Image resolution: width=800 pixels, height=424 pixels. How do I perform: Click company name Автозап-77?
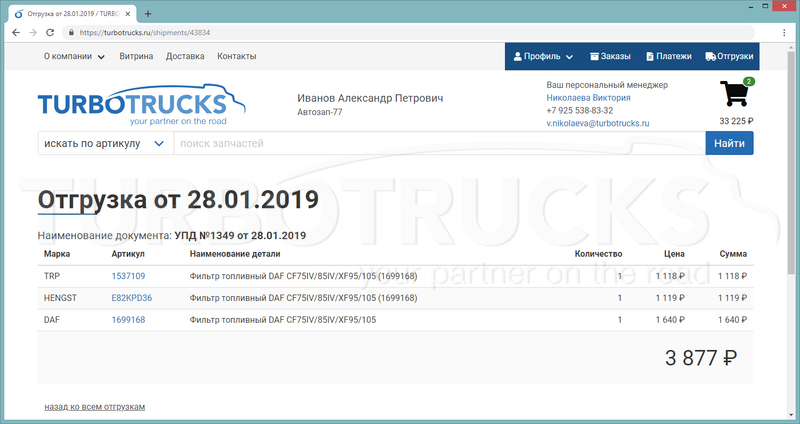coord(320,112)
